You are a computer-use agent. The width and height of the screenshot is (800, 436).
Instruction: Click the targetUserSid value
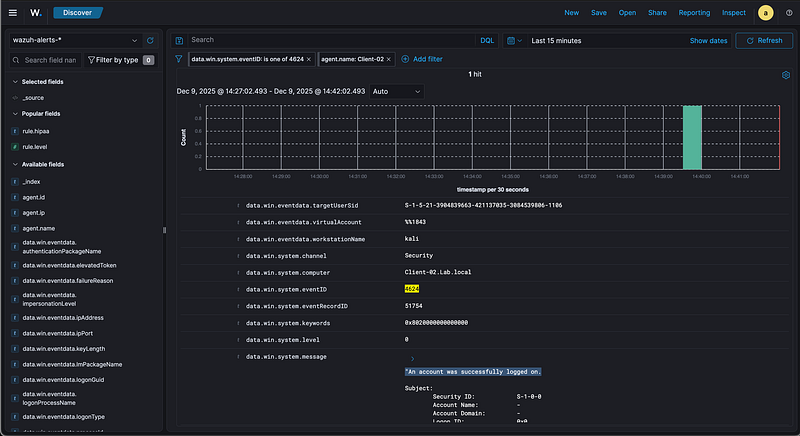483,205
